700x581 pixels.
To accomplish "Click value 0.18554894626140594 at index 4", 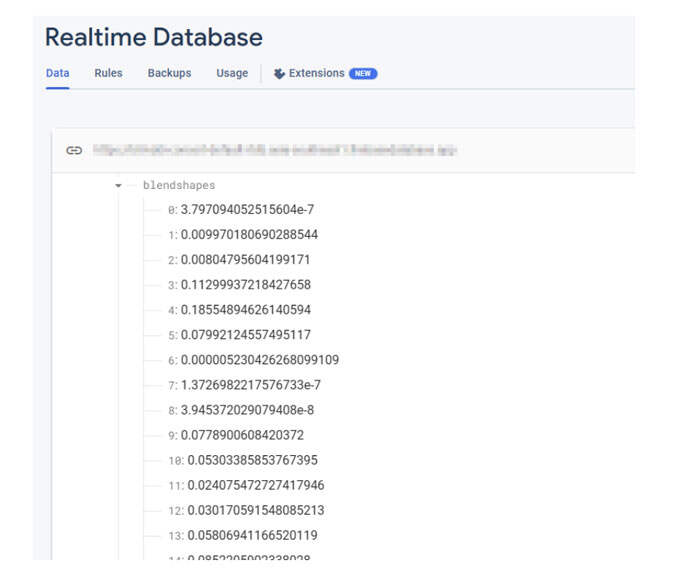I will [245, 310].
